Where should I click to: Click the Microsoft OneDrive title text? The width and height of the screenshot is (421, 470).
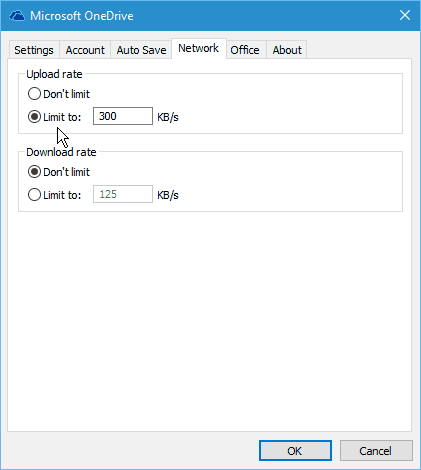click(82, 16)
